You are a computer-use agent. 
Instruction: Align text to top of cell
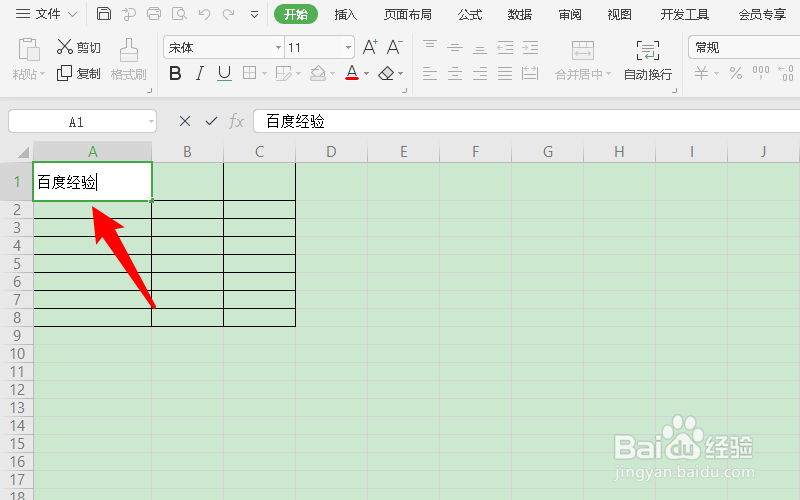pyautogui.click(x=430, y=47)
